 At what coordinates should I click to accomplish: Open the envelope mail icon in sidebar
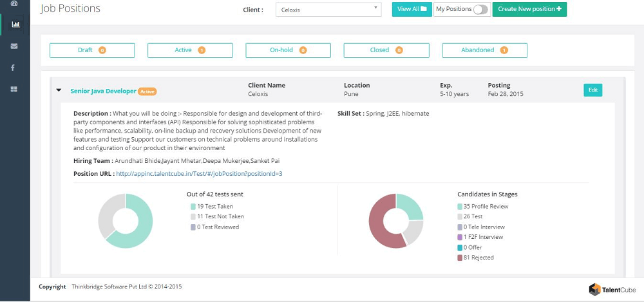14,46
